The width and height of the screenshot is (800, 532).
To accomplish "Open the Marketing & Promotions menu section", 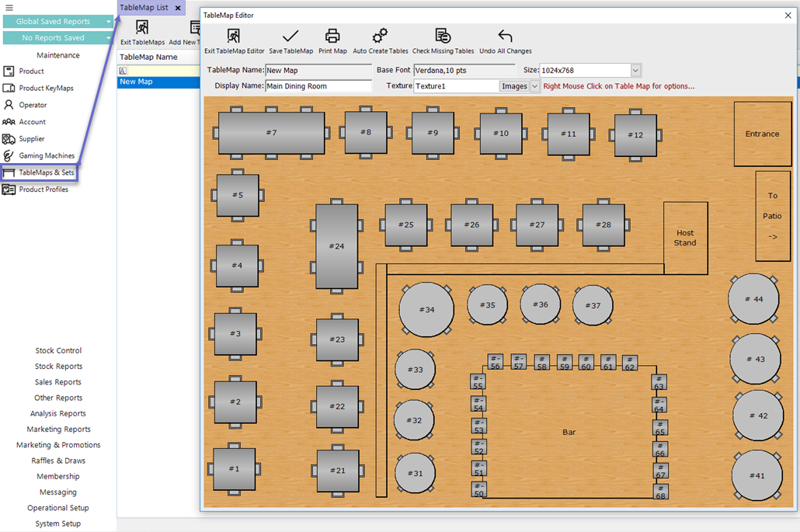I will 58,445.
